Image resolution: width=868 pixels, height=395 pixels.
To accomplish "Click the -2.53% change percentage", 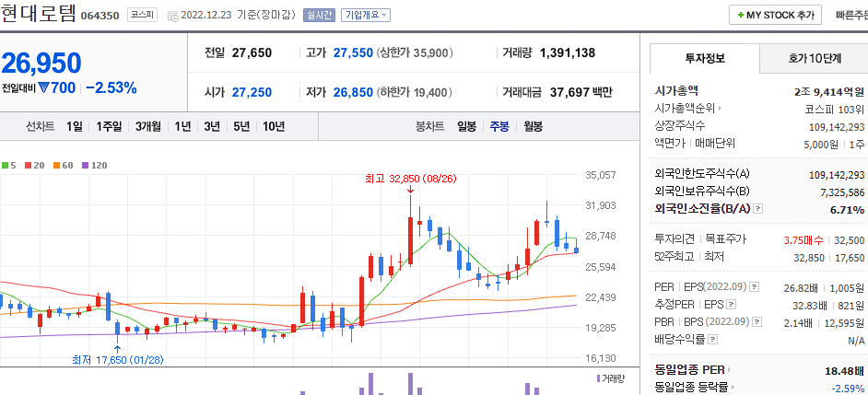I will pyautogui.click(x=111, y=87).
